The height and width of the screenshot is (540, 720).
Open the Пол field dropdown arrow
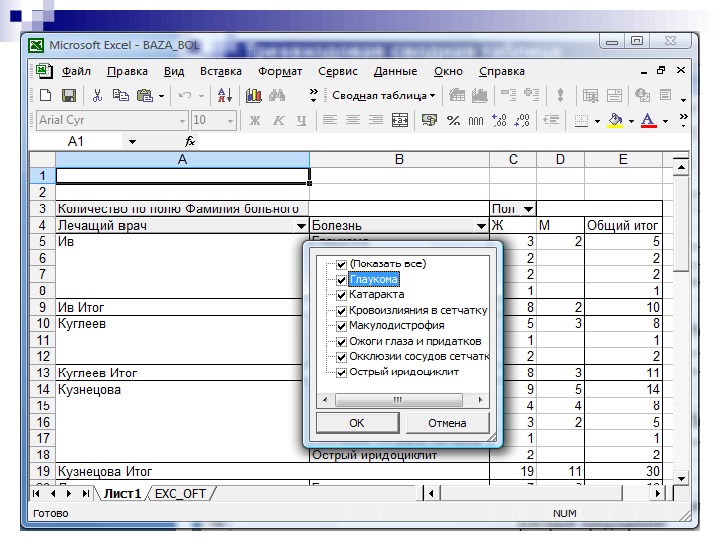coord(529,209)
